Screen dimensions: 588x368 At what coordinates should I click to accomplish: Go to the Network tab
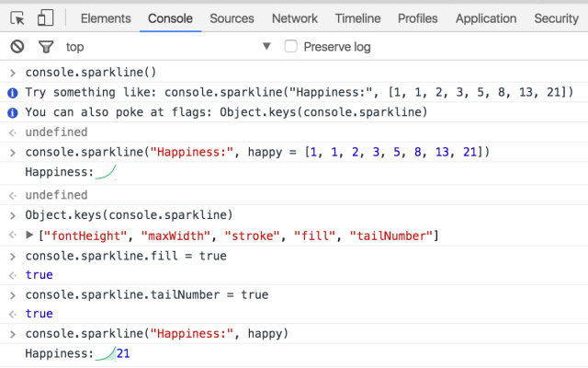click(x=295, y=18)
